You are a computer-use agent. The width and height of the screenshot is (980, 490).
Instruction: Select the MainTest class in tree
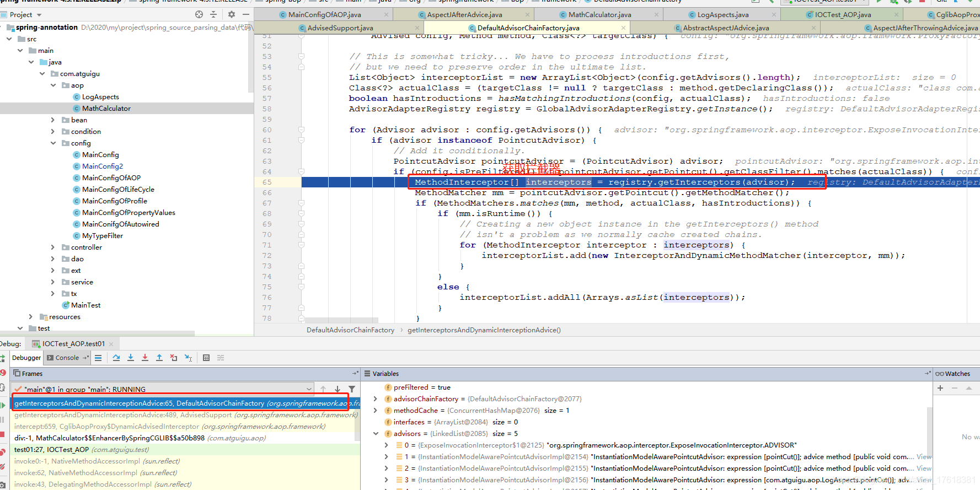click(85, 305)
